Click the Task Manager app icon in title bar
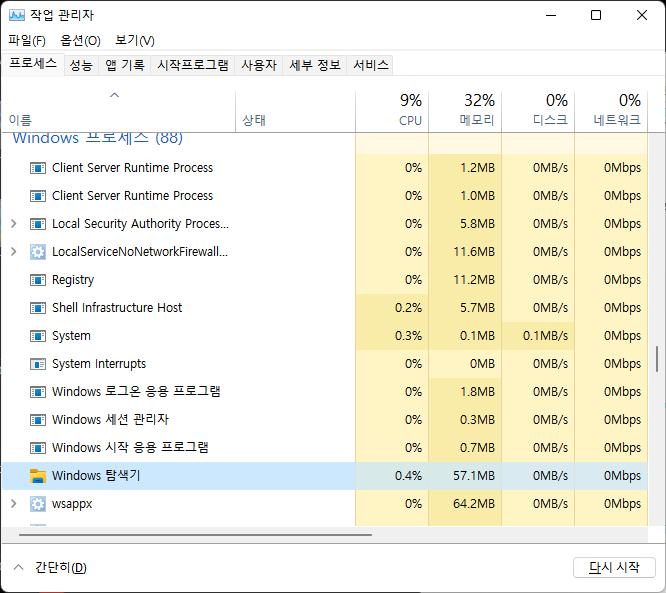 [x=17, y=15]
